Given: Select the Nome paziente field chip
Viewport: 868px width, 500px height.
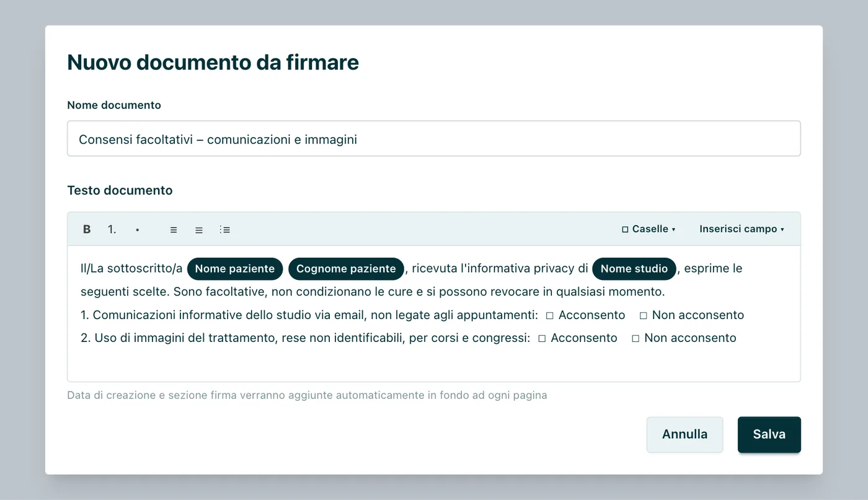Looking at the screenshot, I should point(235,269).
